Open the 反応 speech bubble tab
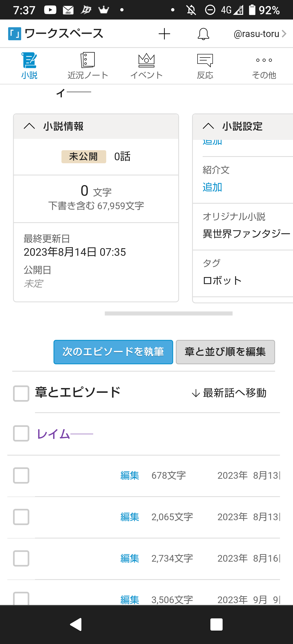 pyautogui.click(x=205, y=65)
